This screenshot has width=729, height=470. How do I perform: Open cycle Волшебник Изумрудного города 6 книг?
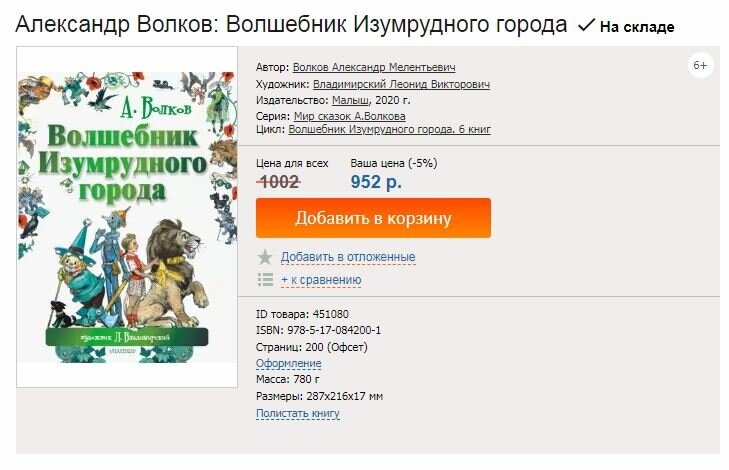(390, 129)
